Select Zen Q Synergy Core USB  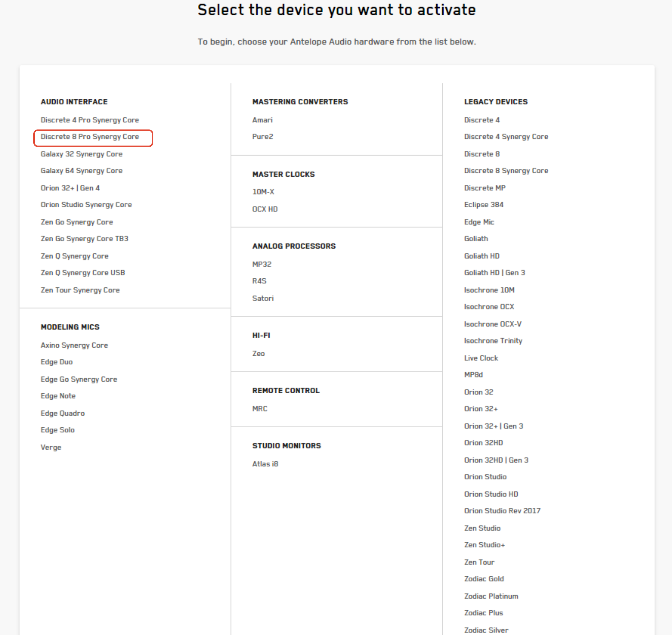coord(83,273)
